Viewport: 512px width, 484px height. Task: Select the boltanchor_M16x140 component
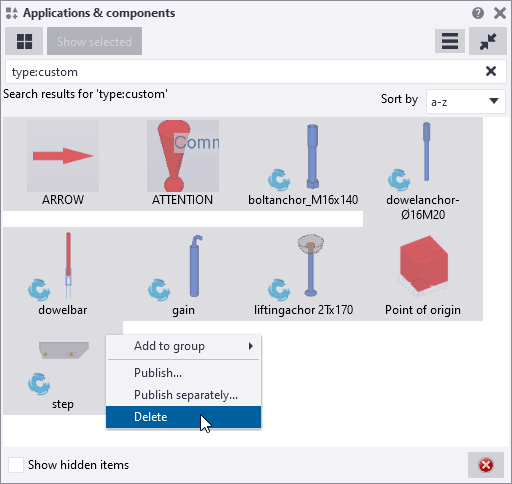[x=303, y=163]
